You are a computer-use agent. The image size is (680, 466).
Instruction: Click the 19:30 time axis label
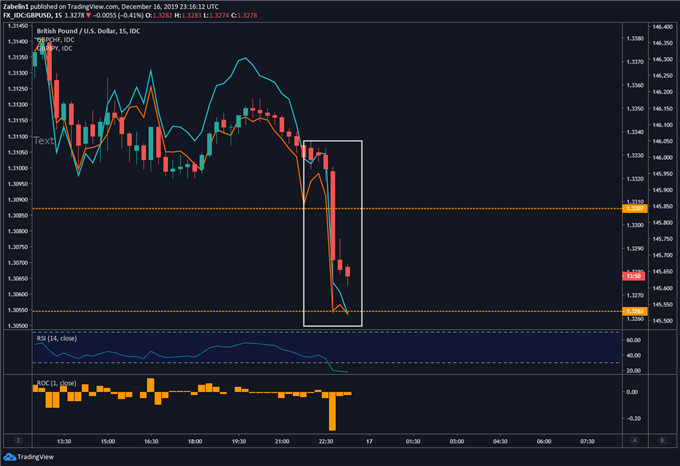[x=239, y=441]
